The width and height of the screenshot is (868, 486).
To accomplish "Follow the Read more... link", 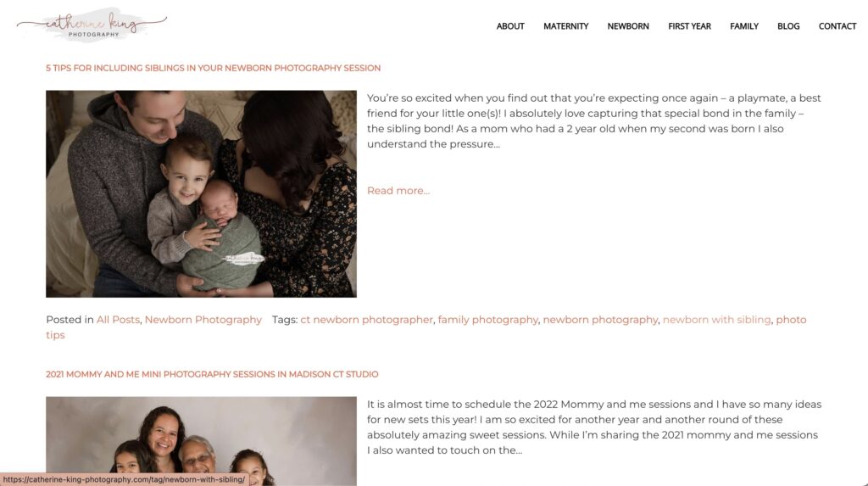I will [x=398, y=191].
